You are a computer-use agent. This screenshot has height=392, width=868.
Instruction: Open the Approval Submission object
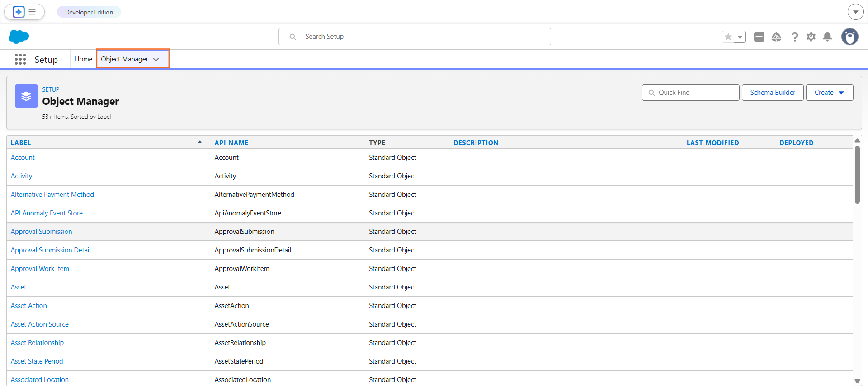[42, 232]
